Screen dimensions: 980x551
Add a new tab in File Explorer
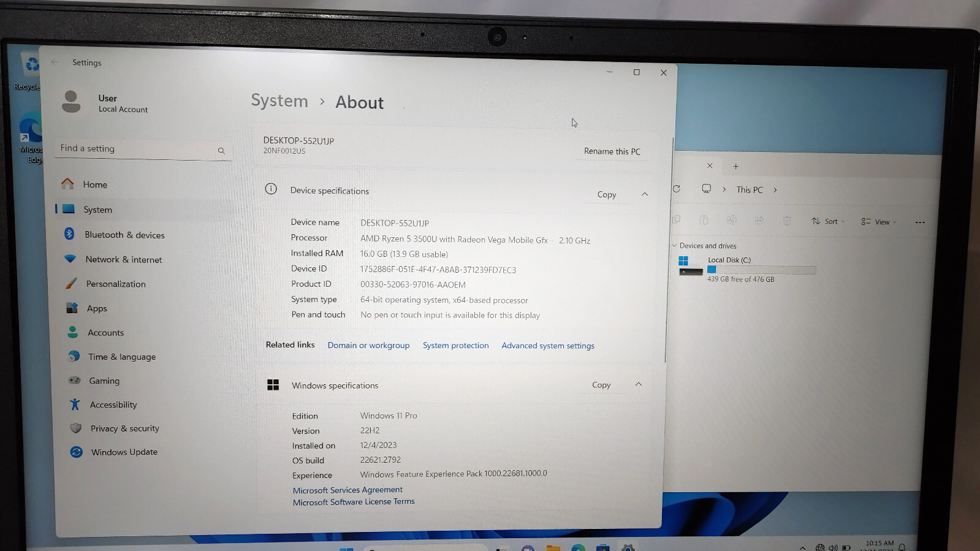(736, 166)
